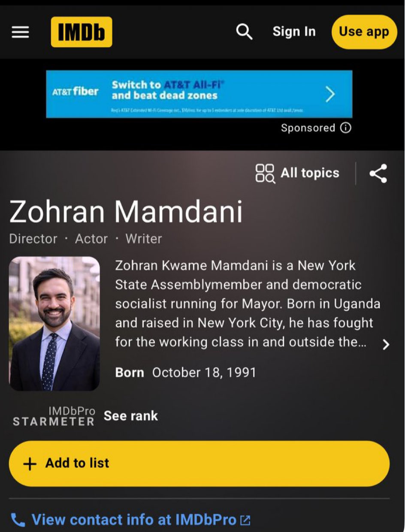Click the arrow on the AT&T ad
Screen dimensions: 408x532
coord(329,94)
